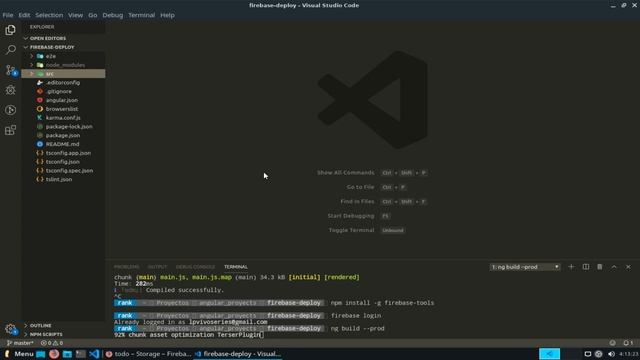The height and width of the screenshot is (360, 640).
Task: Click the feedback smiley in status bar
Action: [x=612, y=343]
